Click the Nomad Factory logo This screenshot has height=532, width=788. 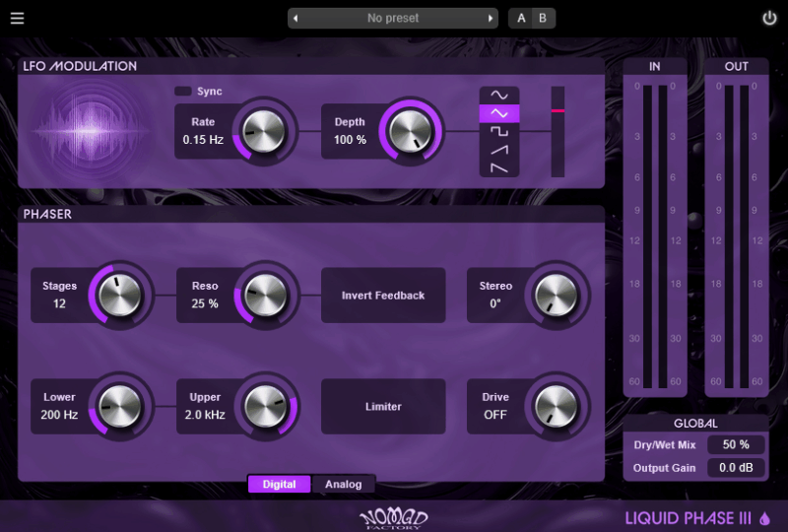(x=393, y=518)
